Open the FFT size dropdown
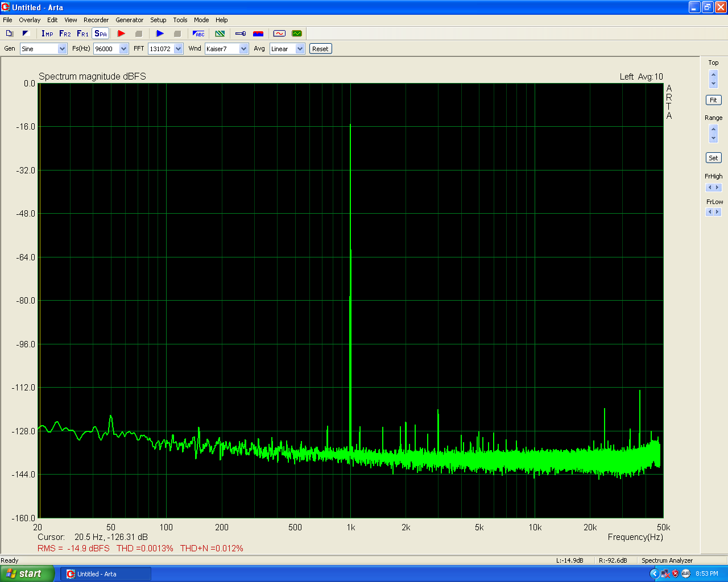The width and height of the screenshot is (728, 582). pos(178,49)
